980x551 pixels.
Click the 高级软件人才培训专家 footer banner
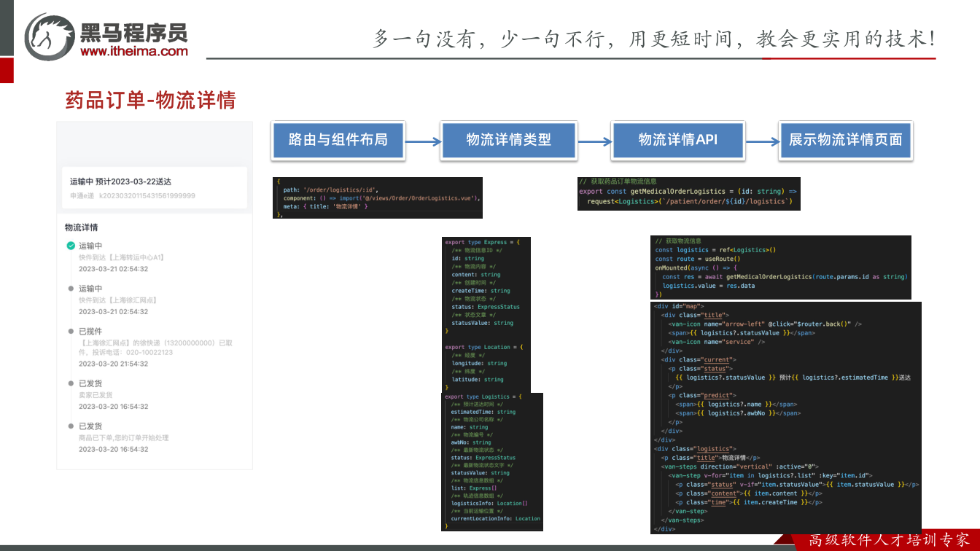pyautogui.click(x=890, y=540)
